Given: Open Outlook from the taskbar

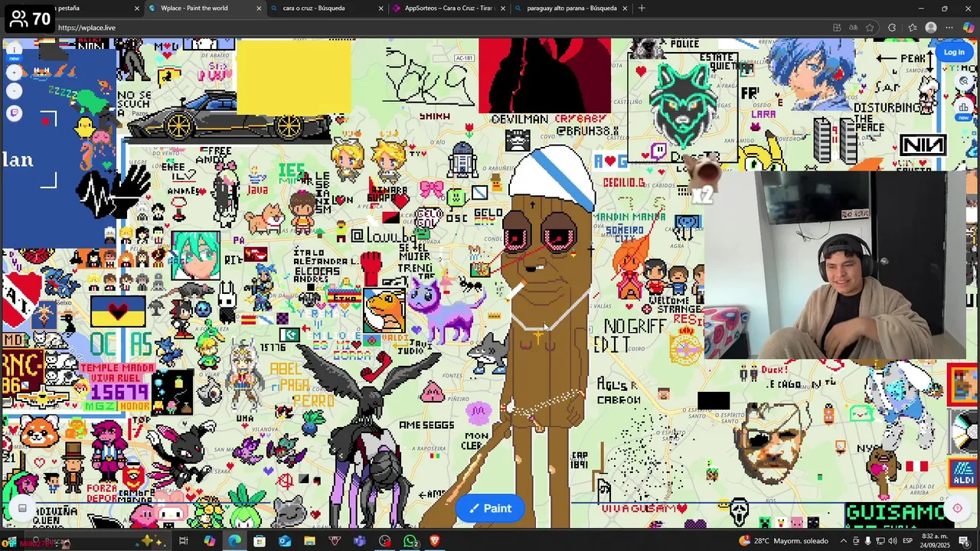Looking at the screenshot, I should (x=285, y=542).
